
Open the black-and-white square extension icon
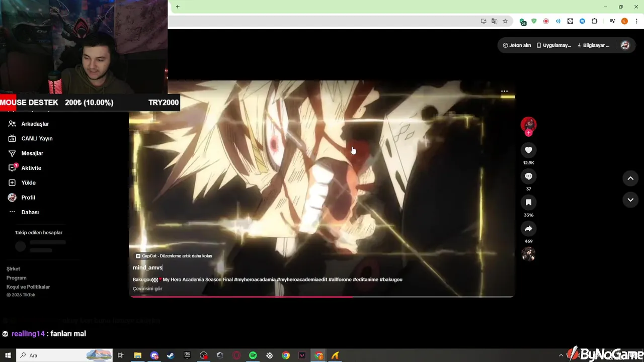tap(570, 21)
